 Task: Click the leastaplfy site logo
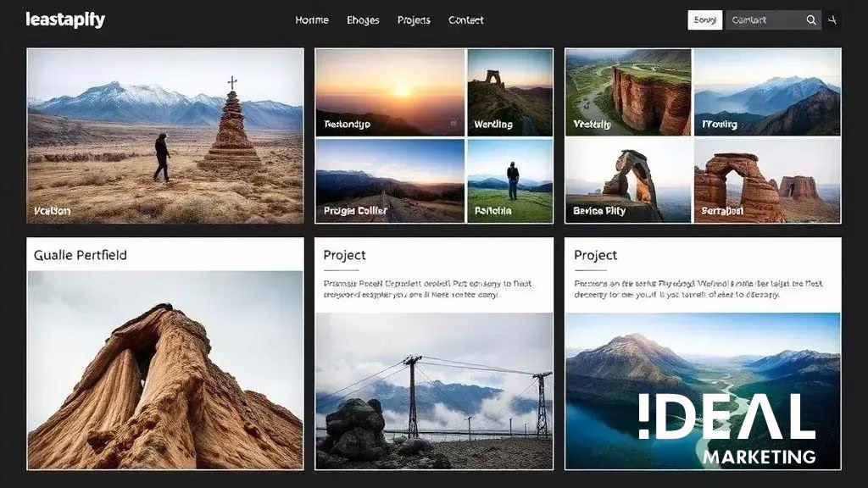[66, 20]
